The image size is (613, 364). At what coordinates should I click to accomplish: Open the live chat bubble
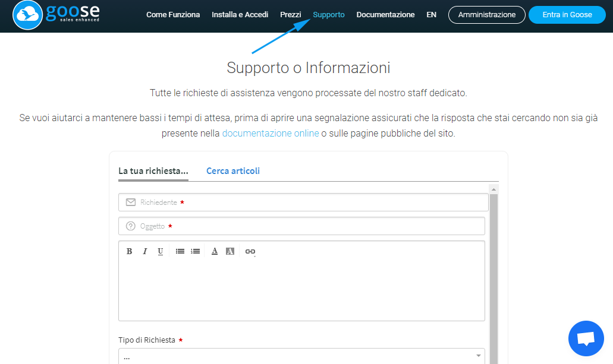tap(586, 338)
